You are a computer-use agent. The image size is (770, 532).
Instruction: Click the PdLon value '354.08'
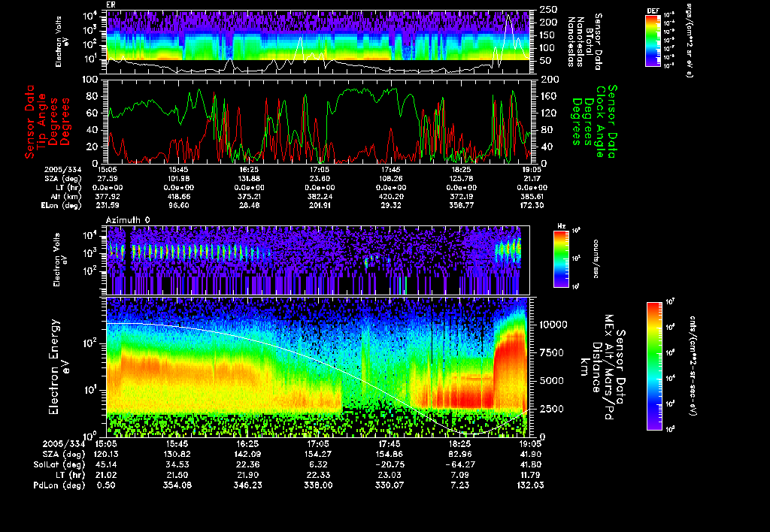click(177, 485)
